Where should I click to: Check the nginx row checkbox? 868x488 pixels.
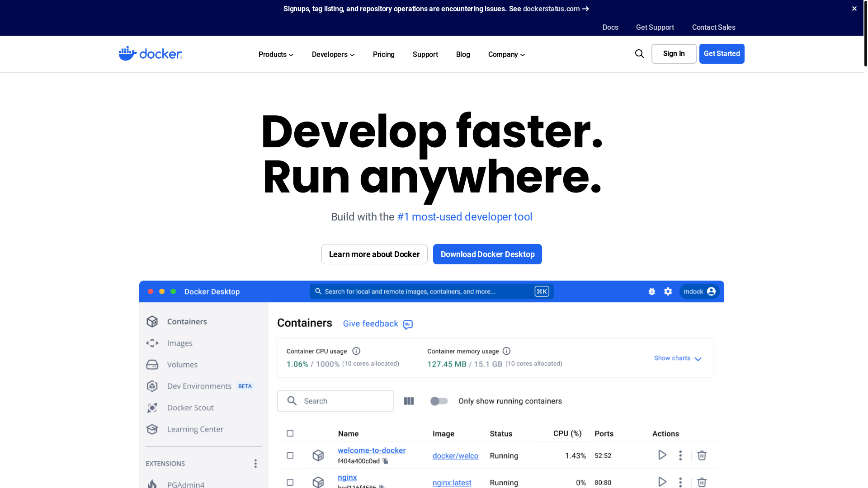pos(290,483)
